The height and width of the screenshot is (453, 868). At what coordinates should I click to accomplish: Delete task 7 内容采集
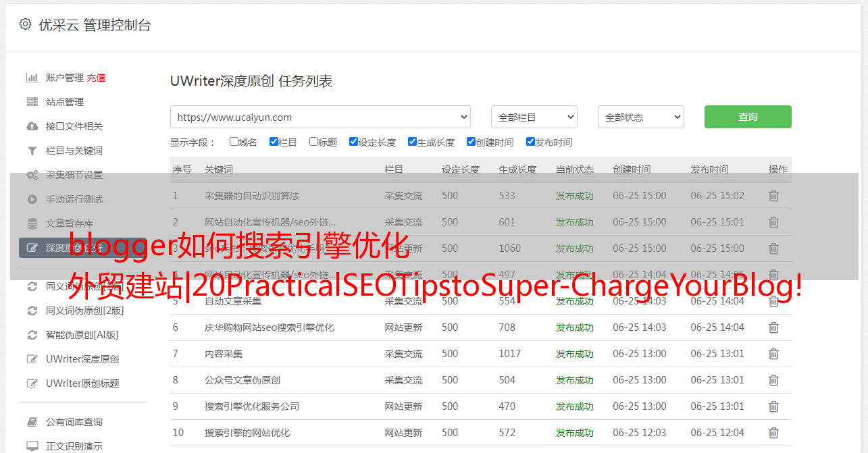tap(773, 354)
